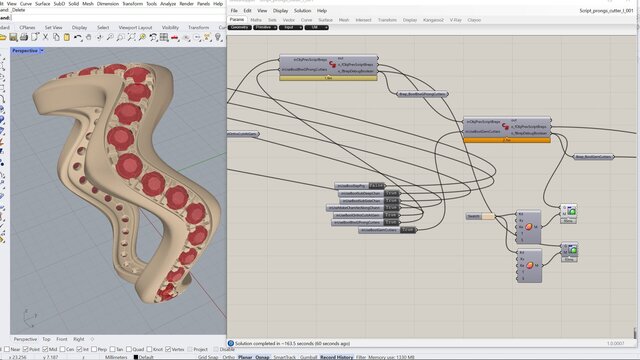Screen dimensions: 640x360
Task: Click the Cut scissors icon
Action: click(45, 38)
